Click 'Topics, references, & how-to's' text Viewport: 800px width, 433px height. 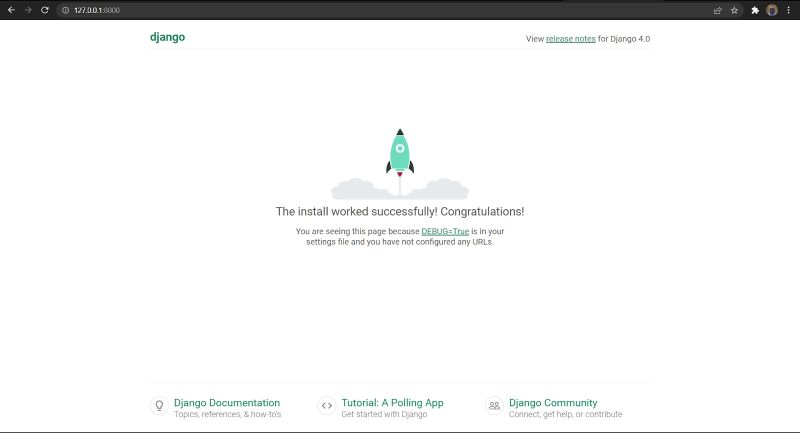(228, 415)
